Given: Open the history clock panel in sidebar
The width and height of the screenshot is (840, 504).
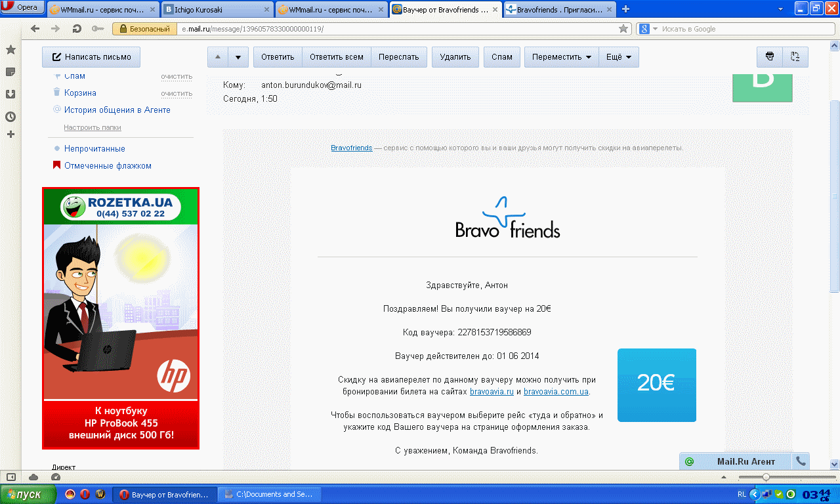Looking at the screenshot, I should (x=10, y=117).
